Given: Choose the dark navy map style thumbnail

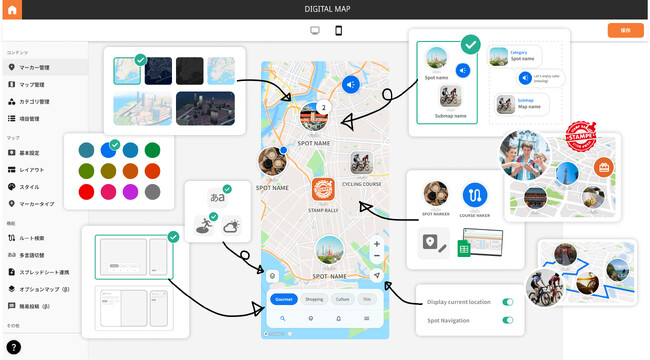Looking at the screenshot, I should [x=158, y=71].
